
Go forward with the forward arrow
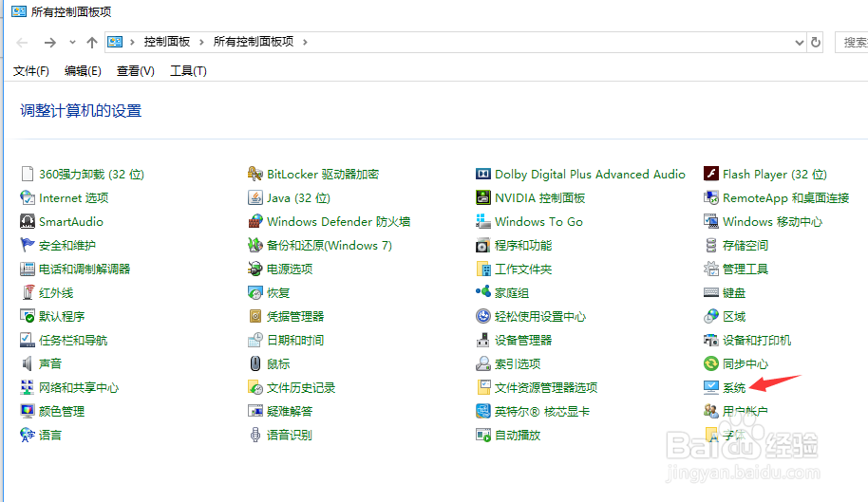click(x=49, y=43)
